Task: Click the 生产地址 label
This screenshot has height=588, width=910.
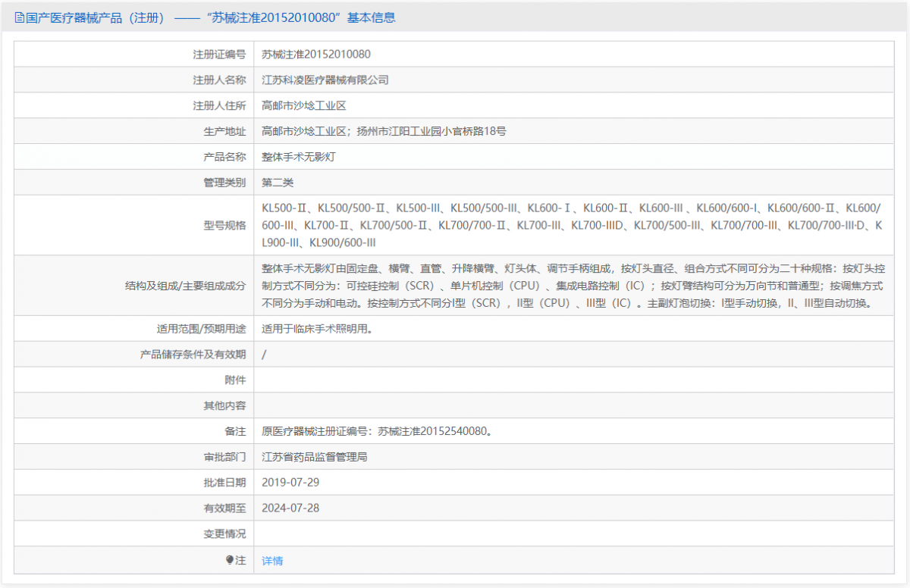Action: (224, 131)
